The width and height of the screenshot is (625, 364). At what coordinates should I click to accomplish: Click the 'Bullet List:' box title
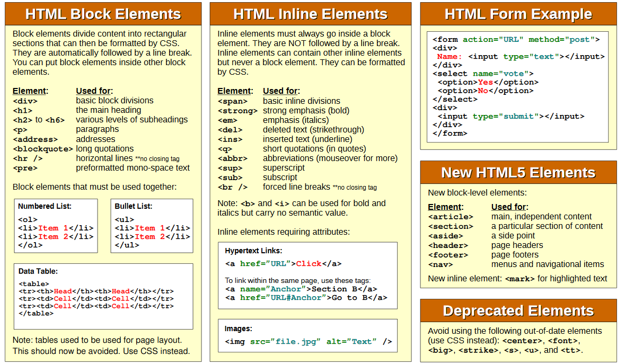pos(134,206)
